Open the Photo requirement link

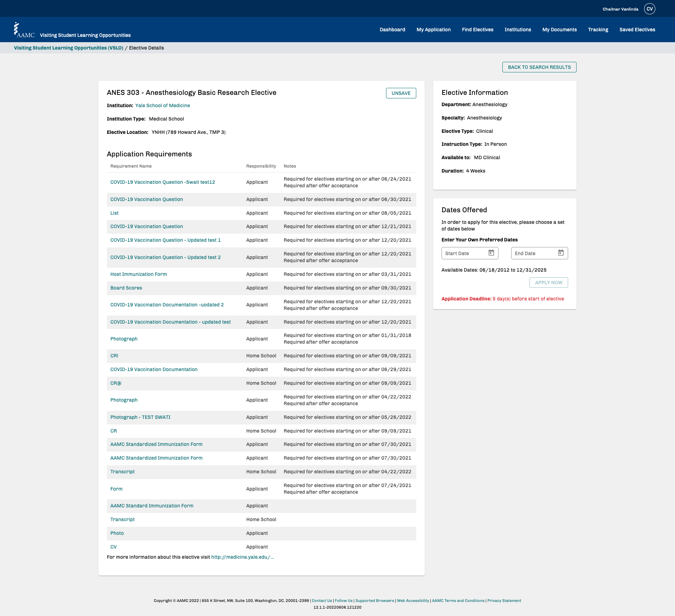pyautogui.click(x=117, y=533)
